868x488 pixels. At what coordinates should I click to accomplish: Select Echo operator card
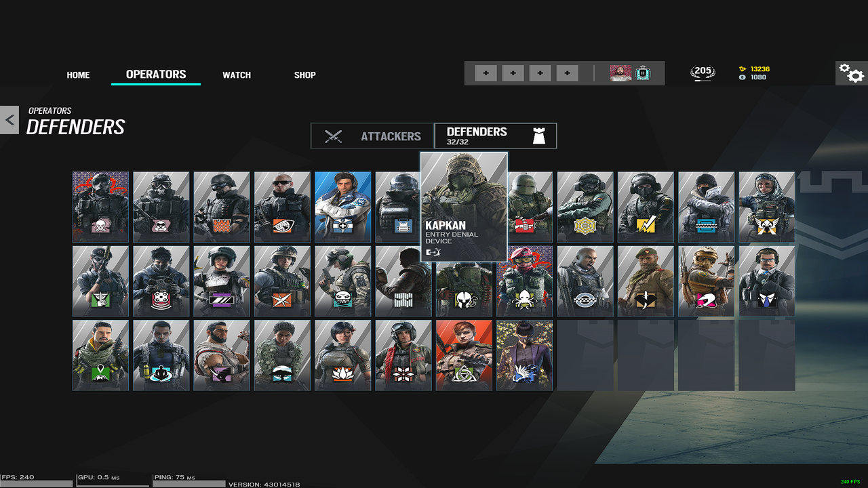(161, 281)
